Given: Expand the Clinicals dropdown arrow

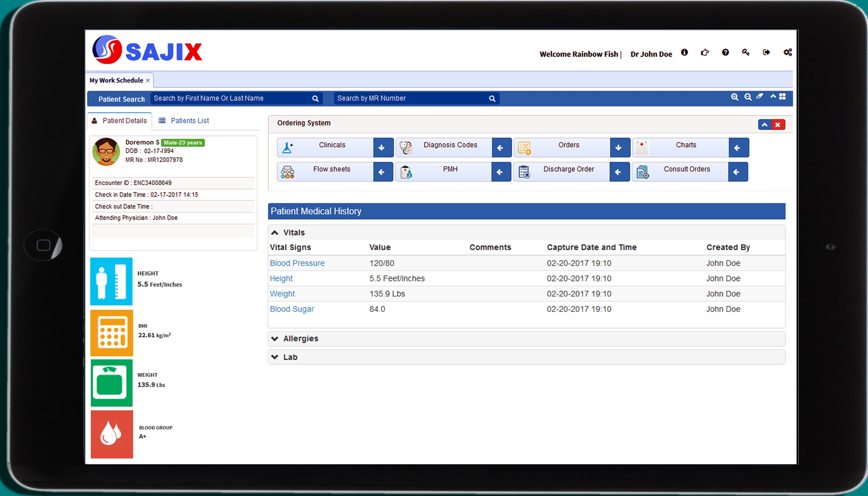Looking at the screenshot, I should pos(382,148).
